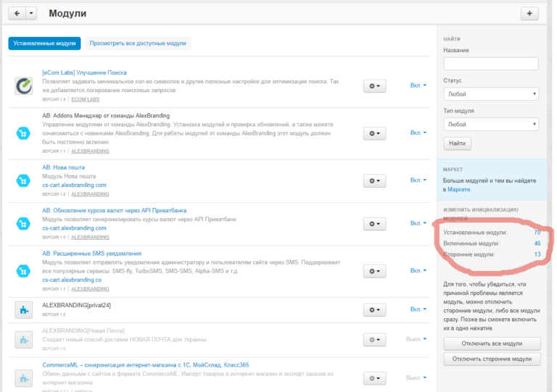Select AB: Addons Менеджер module title text
The width and height of the screenshot is (557, 392).
coord(106,116)
